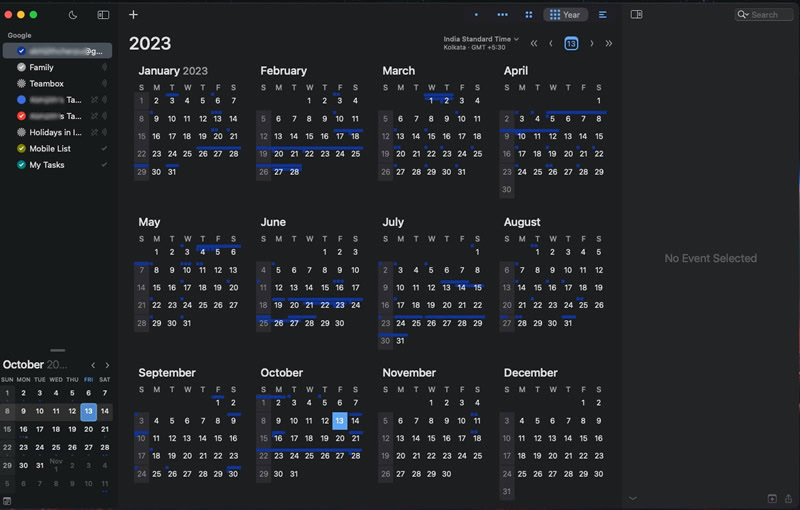
Task: Open the January 2023 month title
Action: tap(173, 71)
